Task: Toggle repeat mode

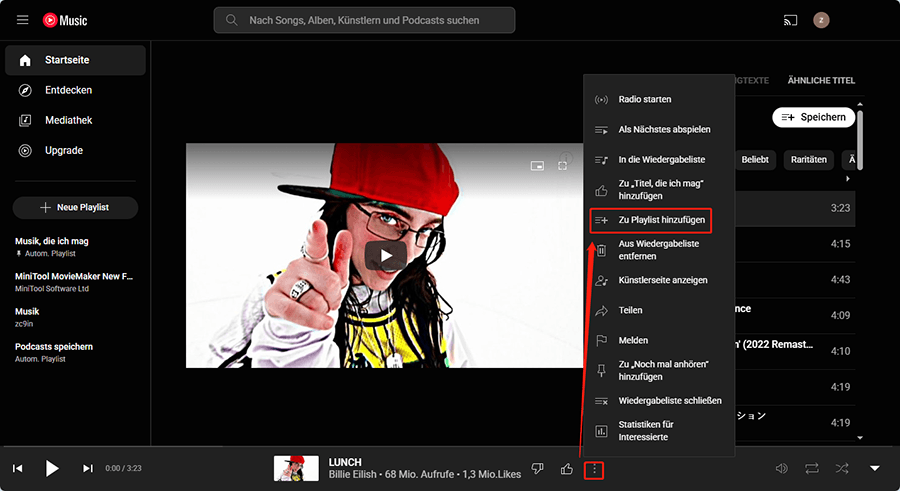Action: point(812,469)
